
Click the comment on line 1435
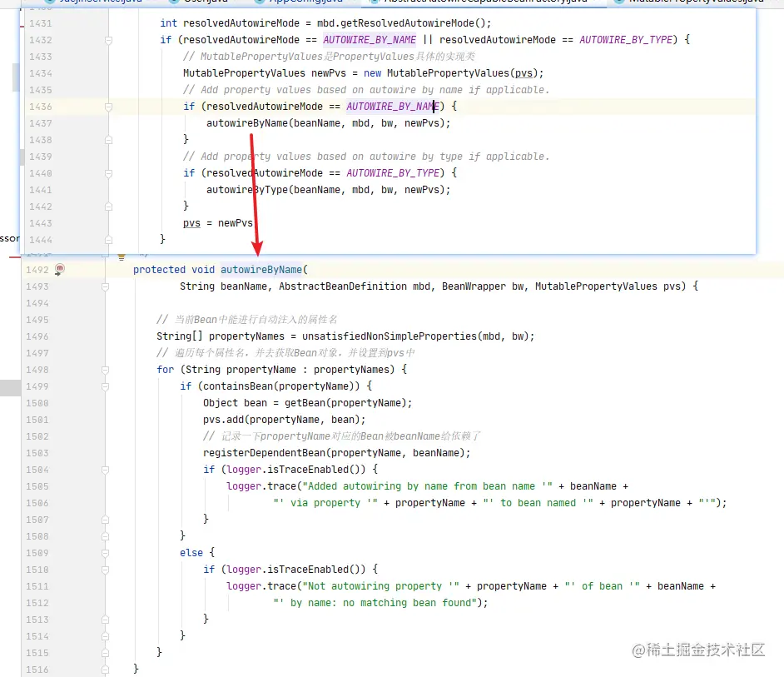coord(366,90)
